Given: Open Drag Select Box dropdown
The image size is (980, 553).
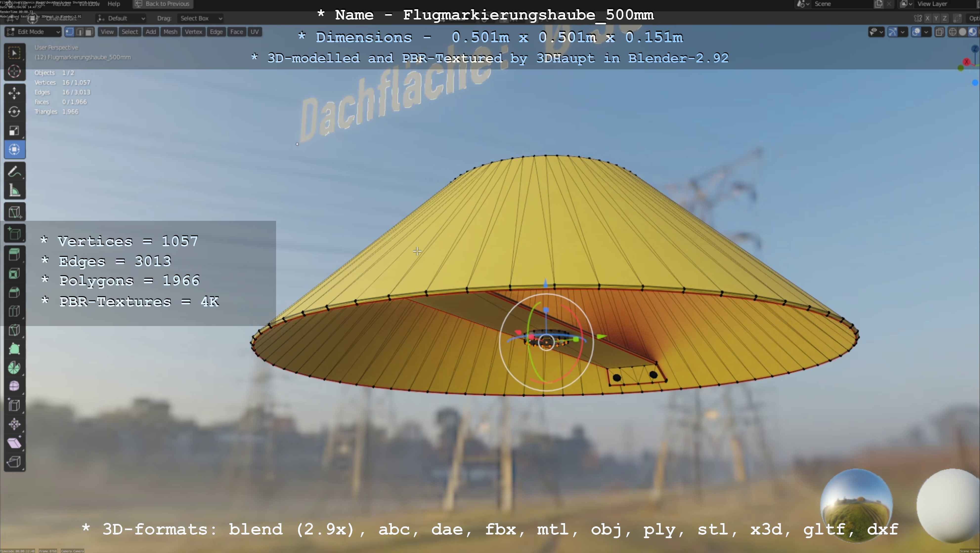Looking at the screenshot, I should coord(201,18).
